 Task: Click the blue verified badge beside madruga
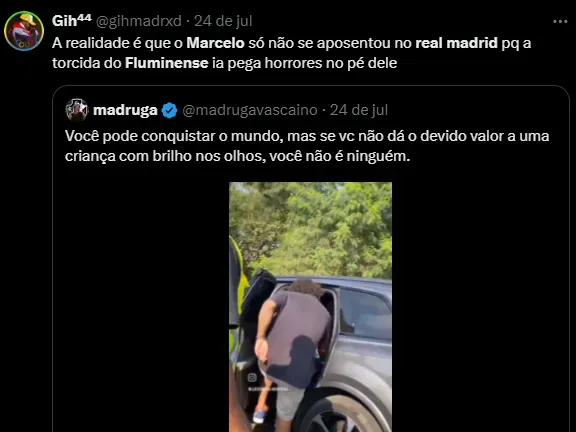[169, 110]
